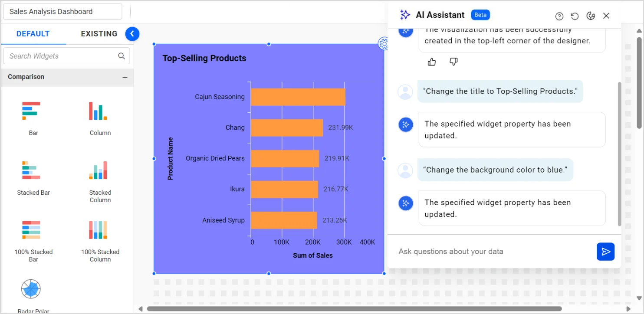Open widget settings gear icon
This screenshot has width=644, height=314.
pos(383,43)
